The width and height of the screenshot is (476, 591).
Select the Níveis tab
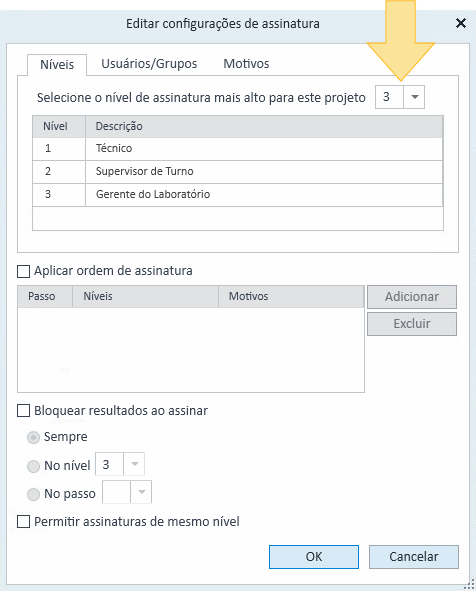(57, 64)
